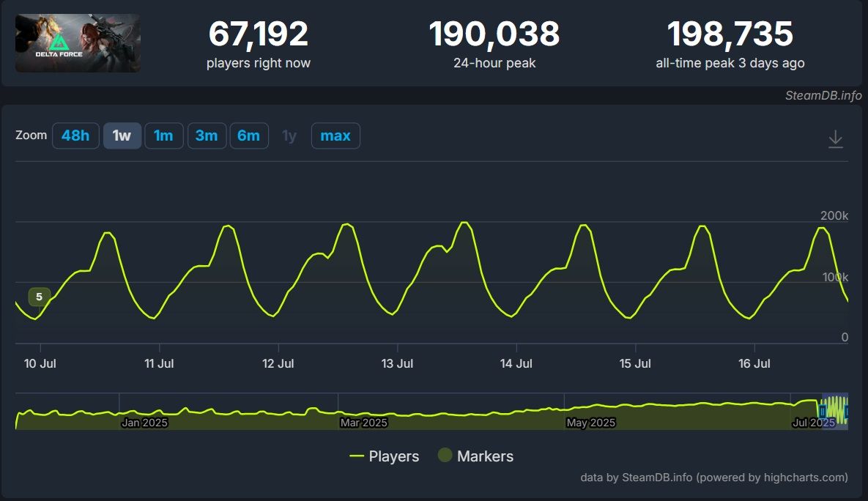Click the all-time peak 198,735 stat

730,34
